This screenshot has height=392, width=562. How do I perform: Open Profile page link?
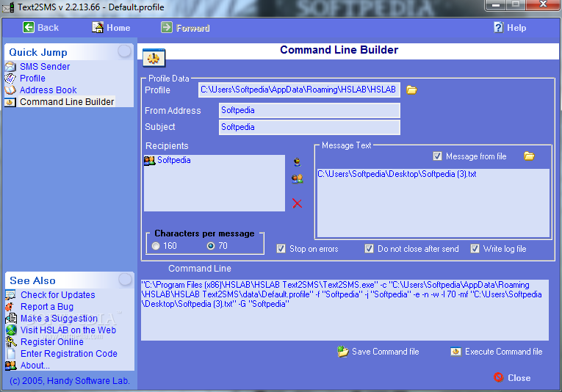[32, 79]
